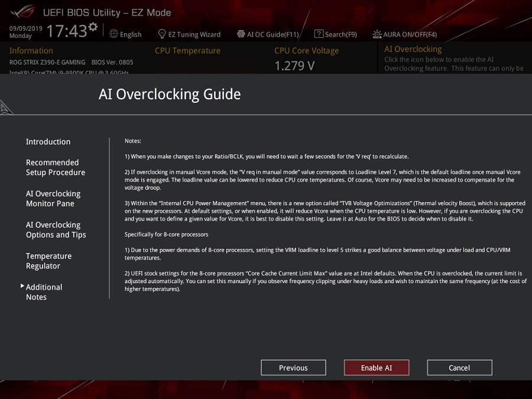Click the date 09/09/2019
The width and height of the screenshot is (532, 399).
(26, 28)
